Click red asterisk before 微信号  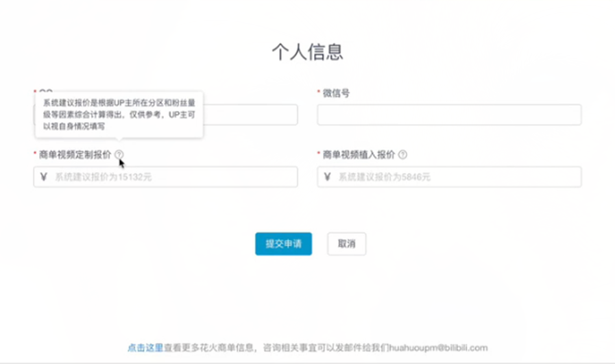pyautogui.click(x=318, y=92)
